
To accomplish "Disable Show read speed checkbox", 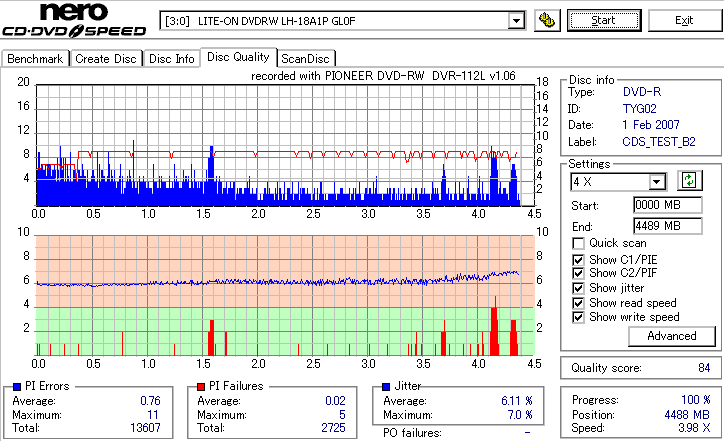I will pos(578,303).
